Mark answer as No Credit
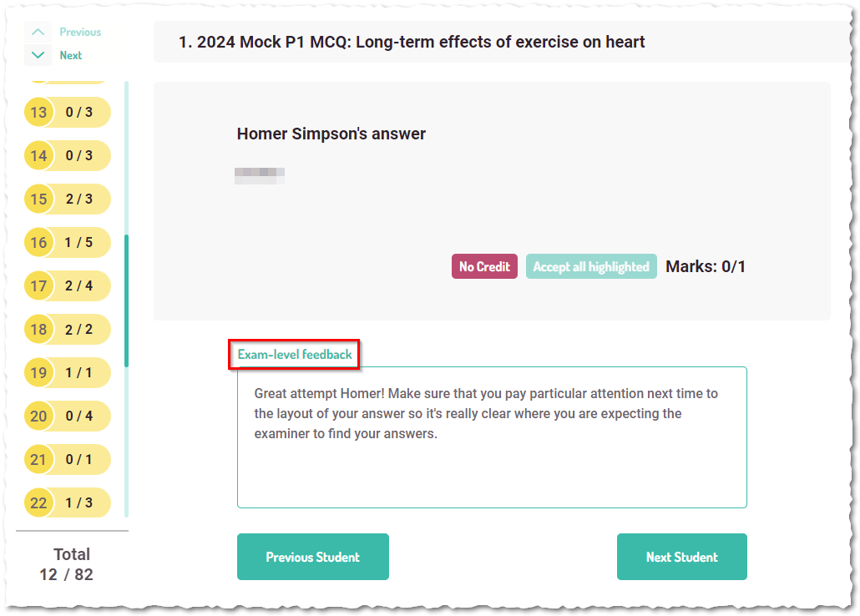Screen dimensions: 860x616 pyautogui.click(x=484, y=266)
